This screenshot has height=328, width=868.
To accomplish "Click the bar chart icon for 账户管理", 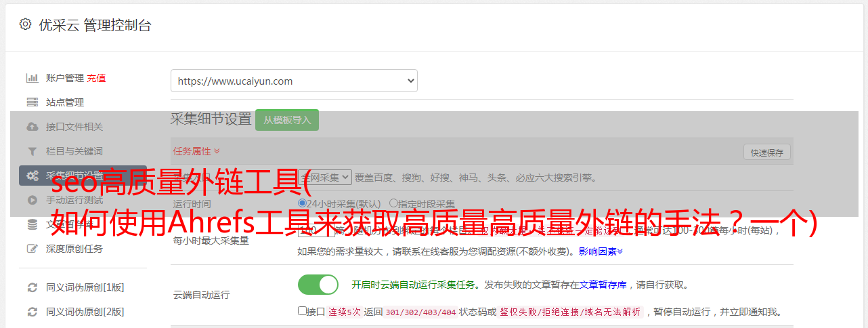I will tap(32, 78).
